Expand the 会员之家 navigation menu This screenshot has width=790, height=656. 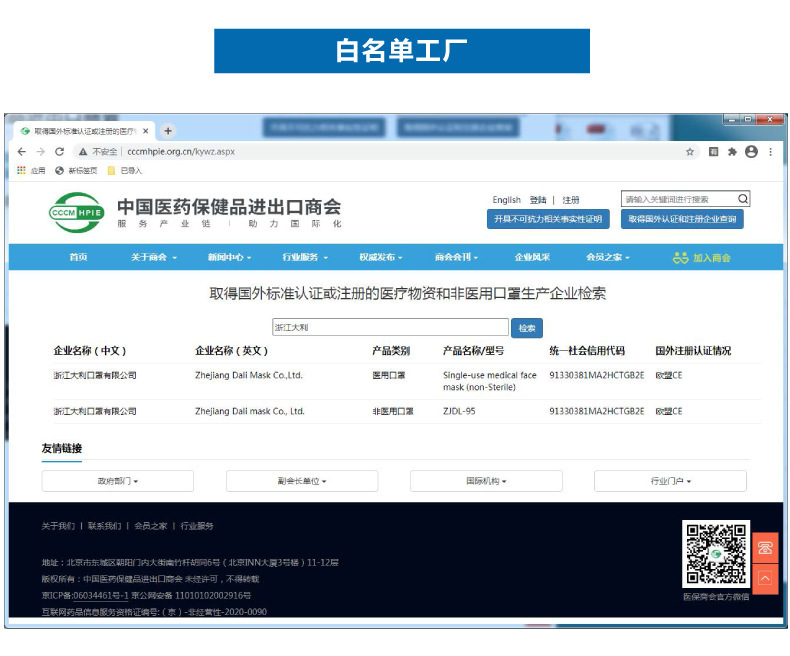(608, 257)
